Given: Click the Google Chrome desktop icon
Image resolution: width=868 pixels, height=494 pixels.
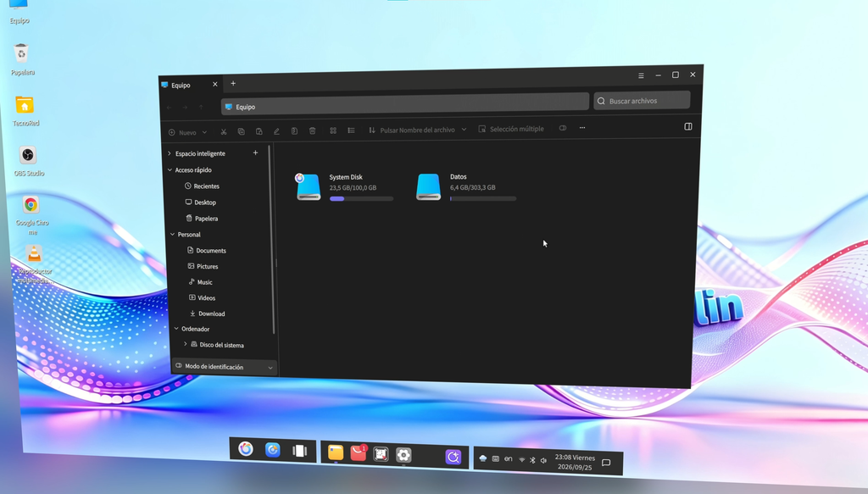Looking at the screenshot, I should 31,214.
